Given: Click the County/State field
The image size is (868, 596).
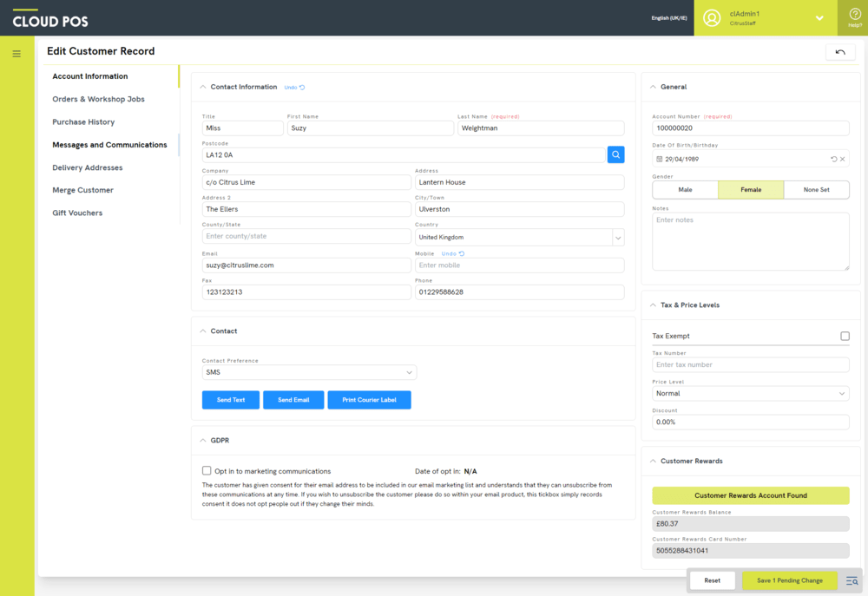Looking at the screenshot, I should point(306,236).
